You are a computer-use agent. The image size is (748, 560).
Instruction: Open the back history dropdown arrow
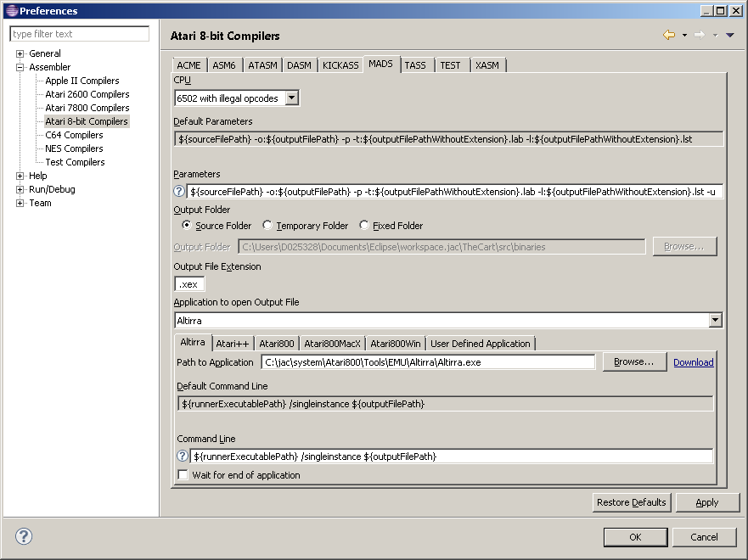(x=684, y=35)
